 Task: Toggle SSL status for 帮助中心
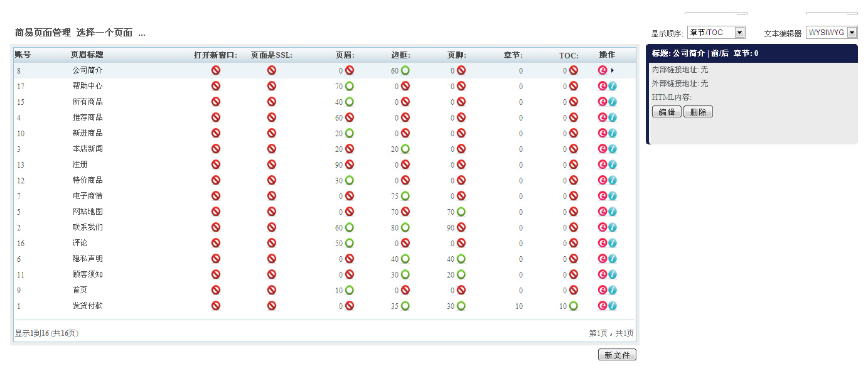pos(272,86)
